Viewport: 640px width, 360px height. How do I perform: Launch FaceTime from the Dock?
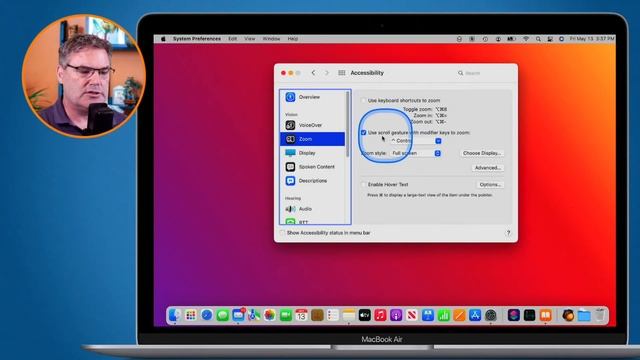coord(286,315)
